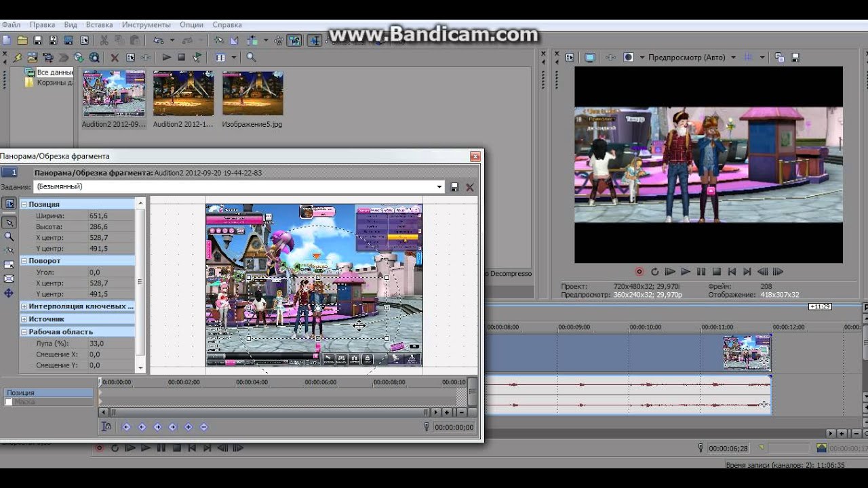Toggle Automatic Crossfades icon
Viewport: 868px width, 488px height.
[234, 40]
